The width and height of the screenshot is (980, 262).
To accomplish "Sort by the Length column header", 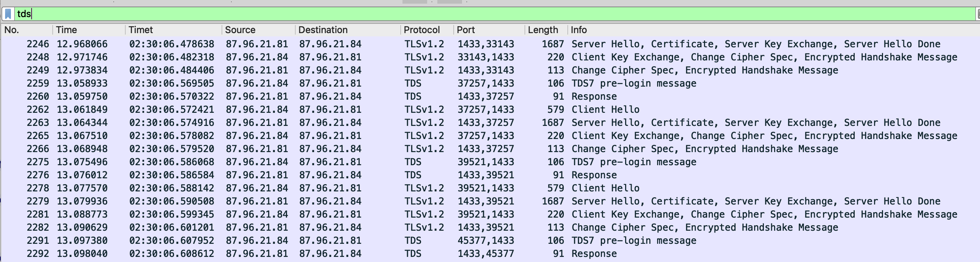I will point(546,30).
